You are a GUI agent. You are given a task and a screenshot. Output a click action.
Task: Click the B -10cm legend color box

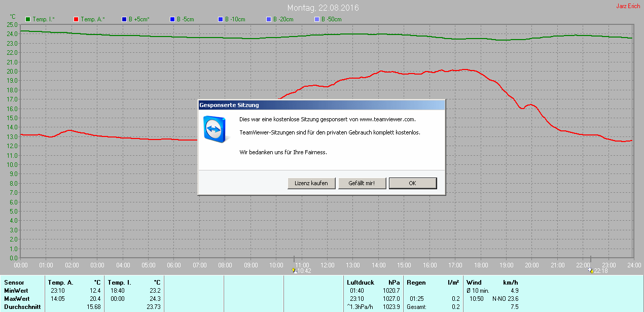[221, 19]
